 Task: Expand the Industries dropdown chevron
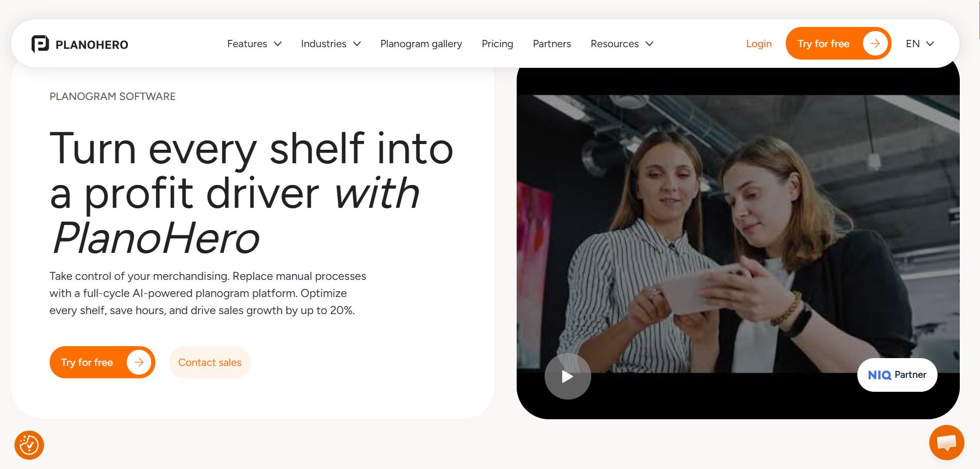[357, 44]
